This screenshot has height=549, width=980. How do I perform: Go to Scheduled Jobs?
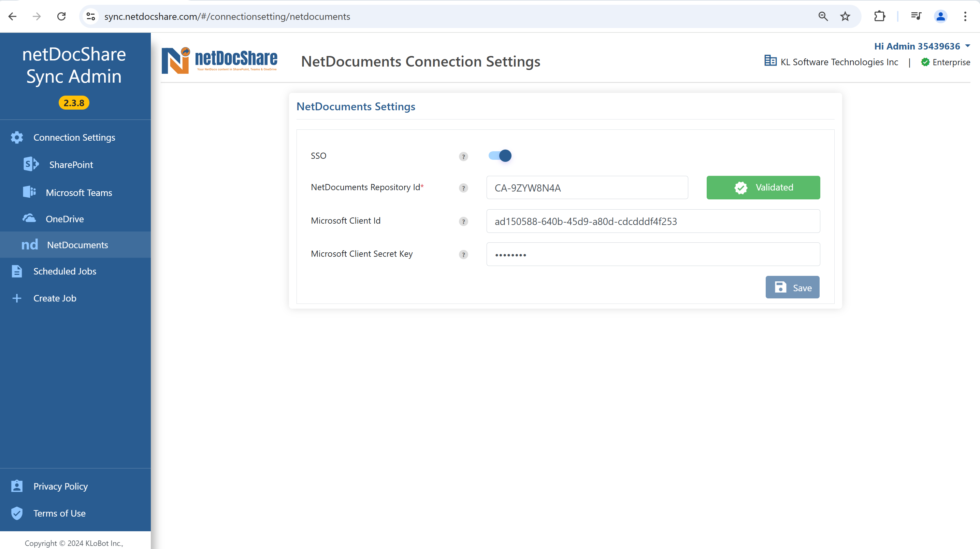(x=75, y=271)
